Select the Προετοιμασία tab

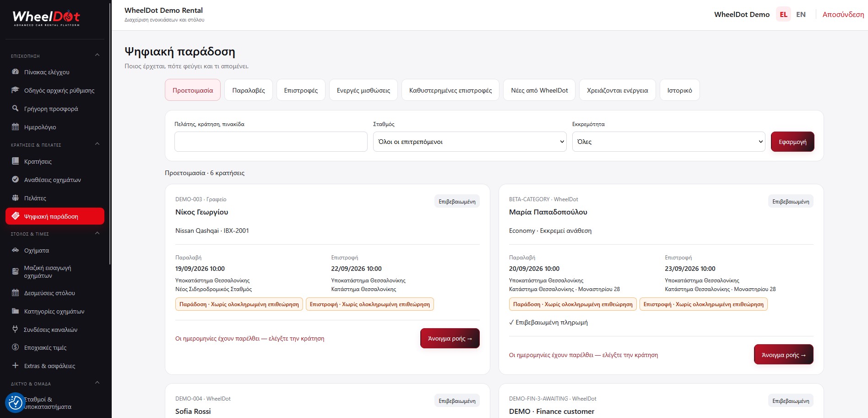coord(193,90)
